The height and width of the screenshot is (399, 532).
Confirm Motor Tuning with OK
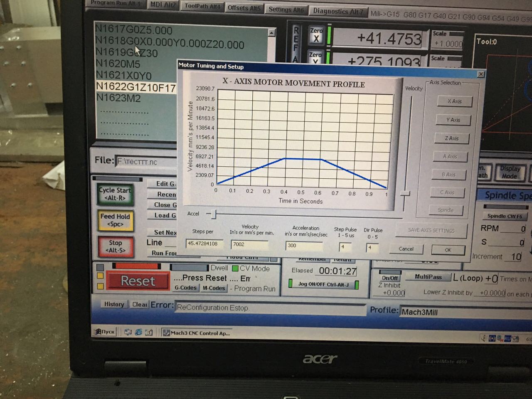pos(448,250)
